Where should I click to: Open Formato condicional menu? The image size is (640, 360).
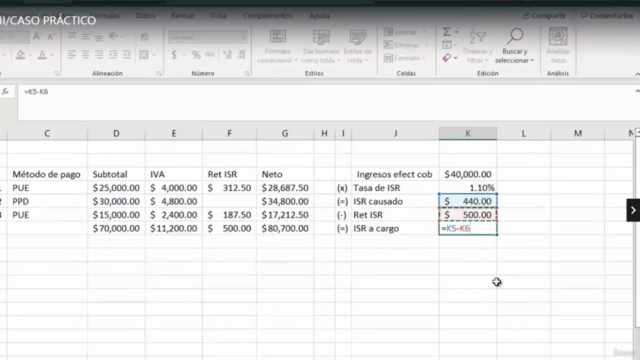[x=278, y=46]
